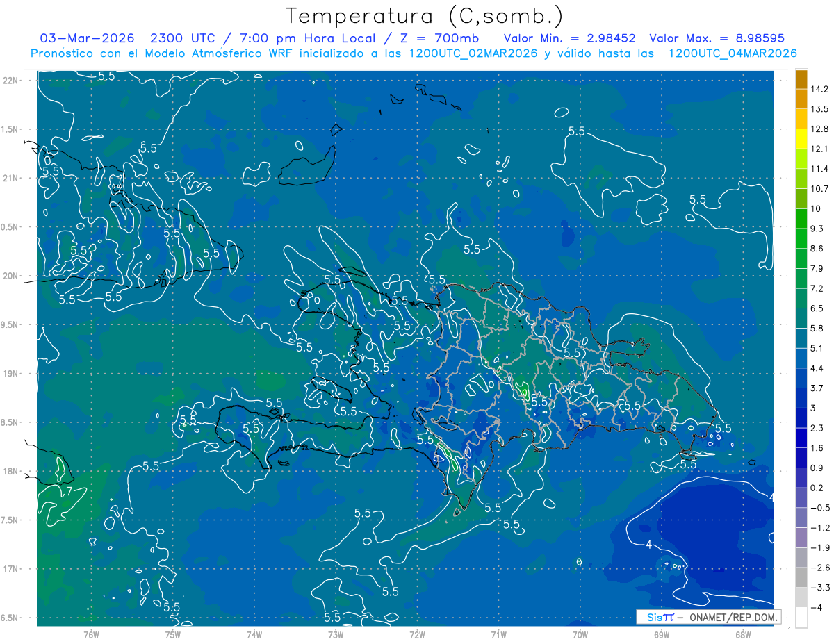Click longitude label "75W"

pos(173,635)
